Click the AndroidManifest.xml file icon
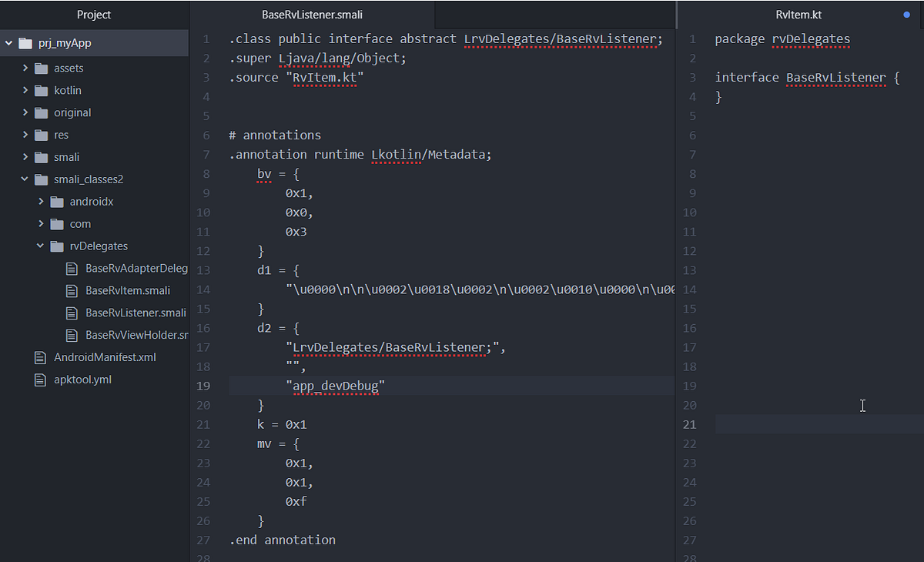This screenshot has height=562, width=924. 41,356
